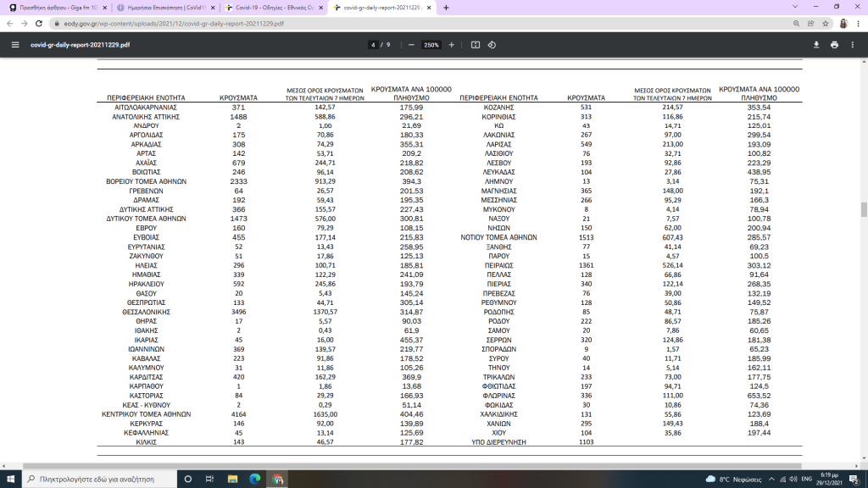The image size is (868, 488).
Task: Expand the tab search chevron
Action: click(795, 7)
